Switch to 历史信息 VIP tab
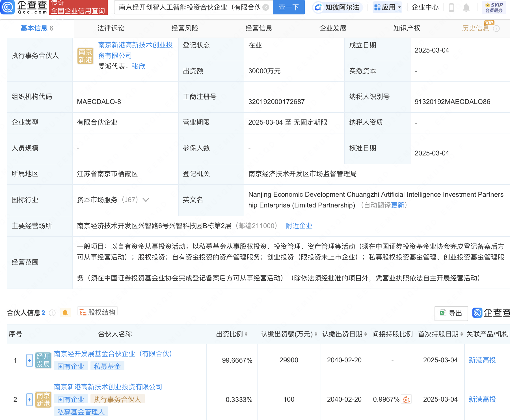The image size is (510, 420). [476, 28]
